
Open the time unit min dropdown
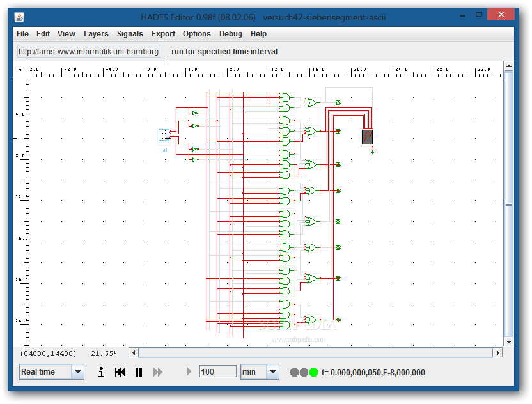coord(273,372)
